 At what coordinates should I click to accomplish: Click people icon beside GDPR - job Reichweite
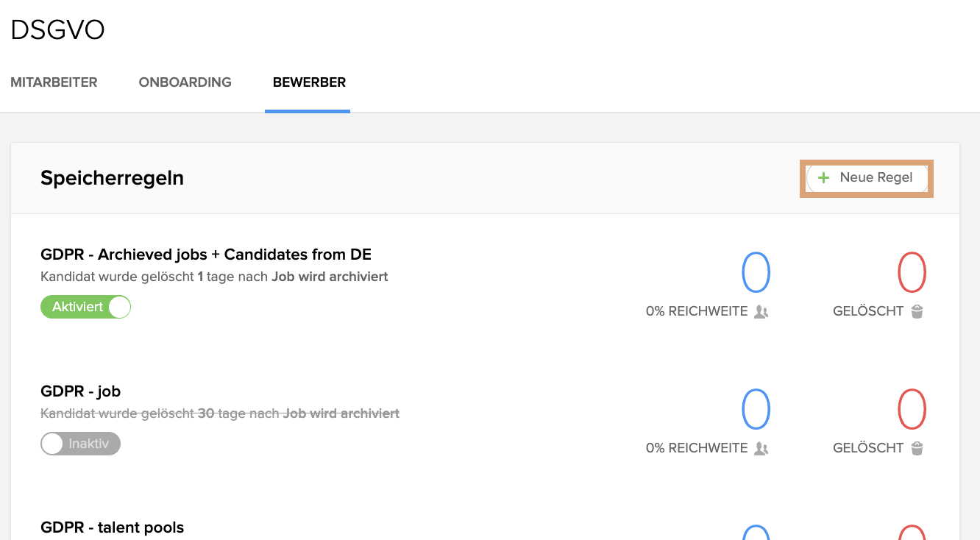[761, 449]
